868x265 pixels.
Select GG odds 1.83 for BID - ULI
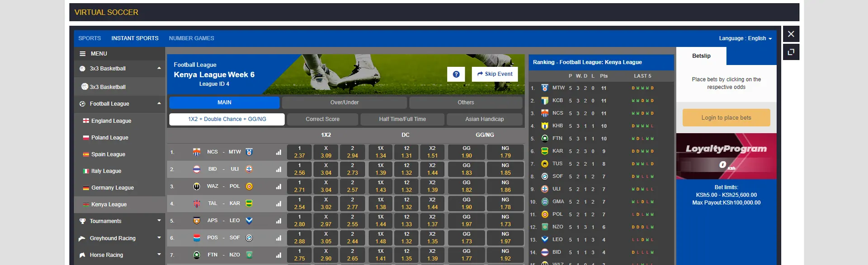click(x=466, y=169)
